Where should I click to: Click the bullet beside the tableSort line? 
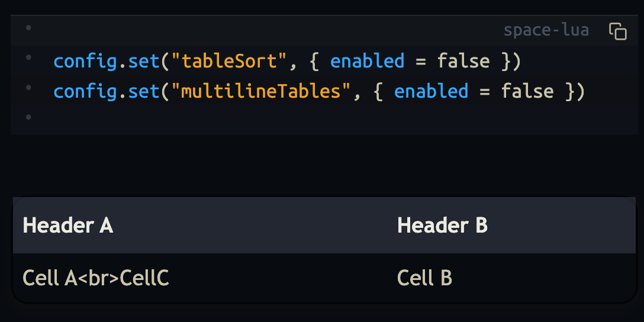coord(28,57)
